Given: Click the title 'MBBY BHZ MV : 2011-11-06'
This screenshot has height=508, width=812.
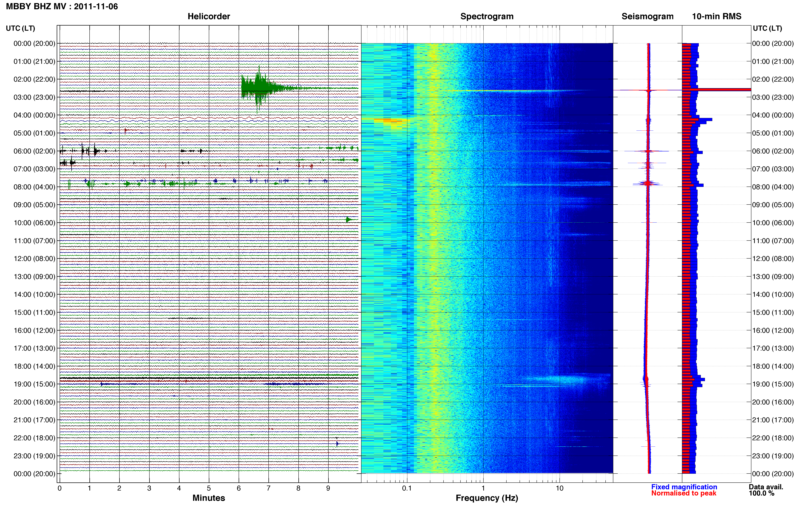Looking at the screenshot, I should tap(62, 6).
